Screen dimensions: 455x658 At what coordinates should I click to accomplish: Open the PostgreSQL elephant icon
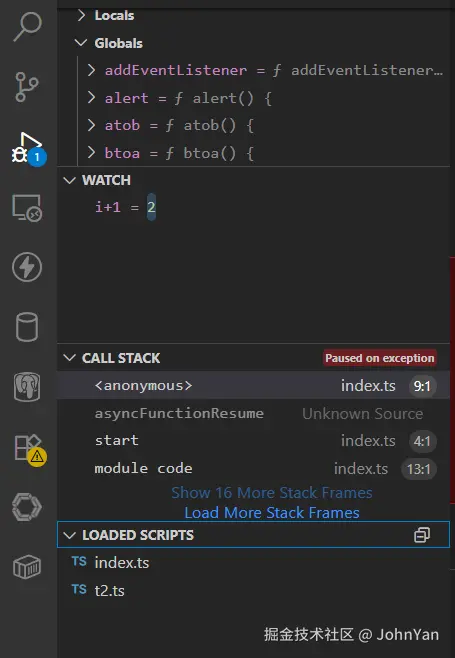pyautogui.click(x=27, y=387)
